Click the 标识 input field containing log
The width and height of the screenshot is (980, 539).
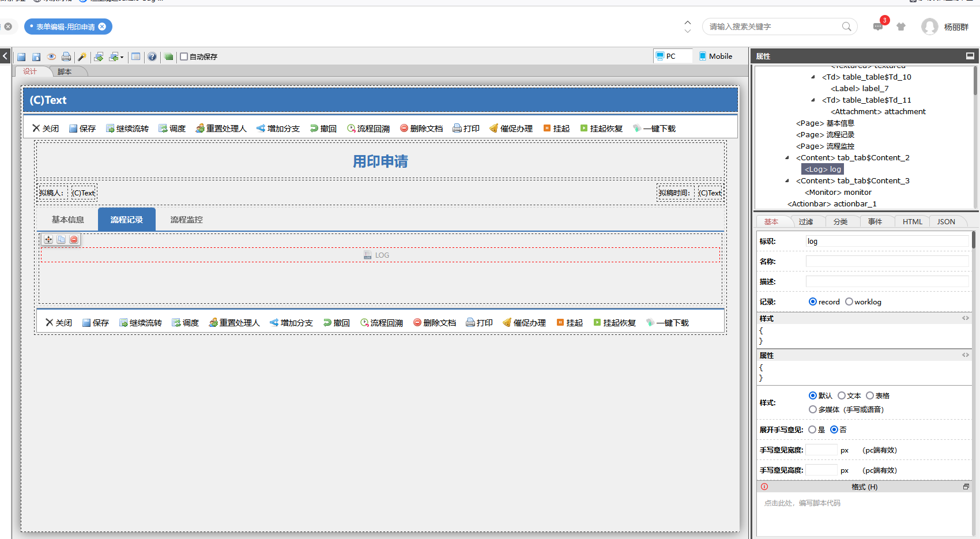pos(887,241)
